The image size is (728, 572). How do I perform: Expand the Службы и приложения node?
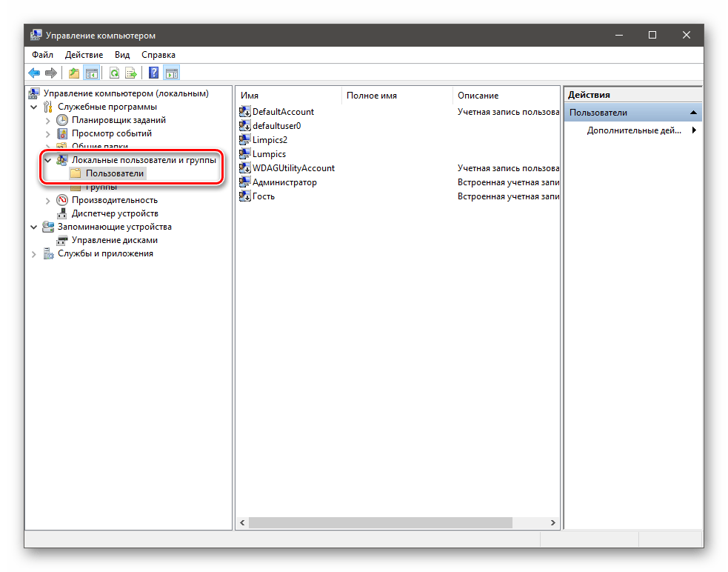(34, 255)
